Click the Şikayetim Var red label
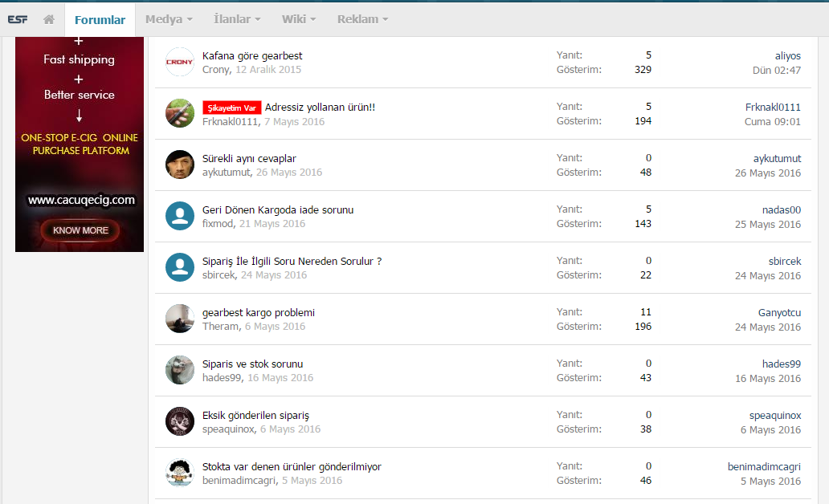The width and height of the screenshot is (829, 504). (231, 108)
